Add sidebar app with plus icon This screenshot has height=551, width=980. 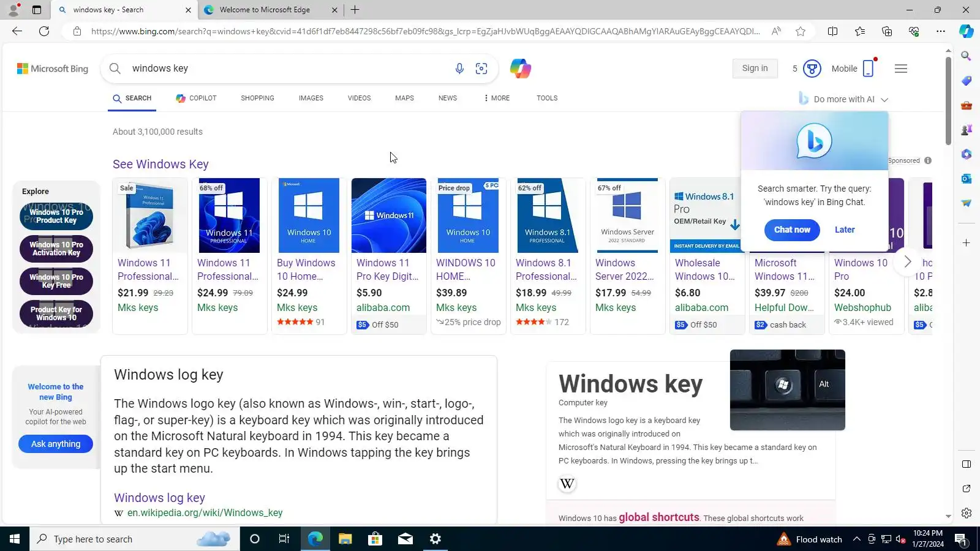[967, 243]
